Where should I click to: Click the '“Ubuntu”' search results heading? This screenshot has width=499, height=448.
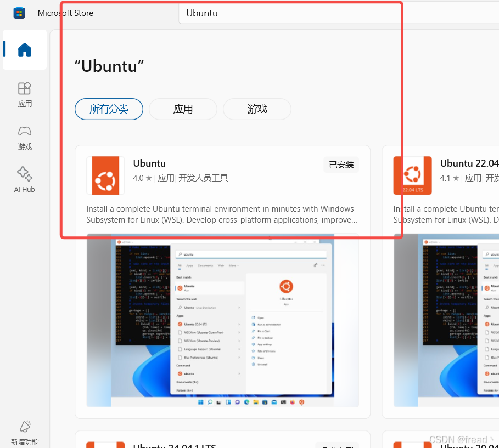click(109, 66)
